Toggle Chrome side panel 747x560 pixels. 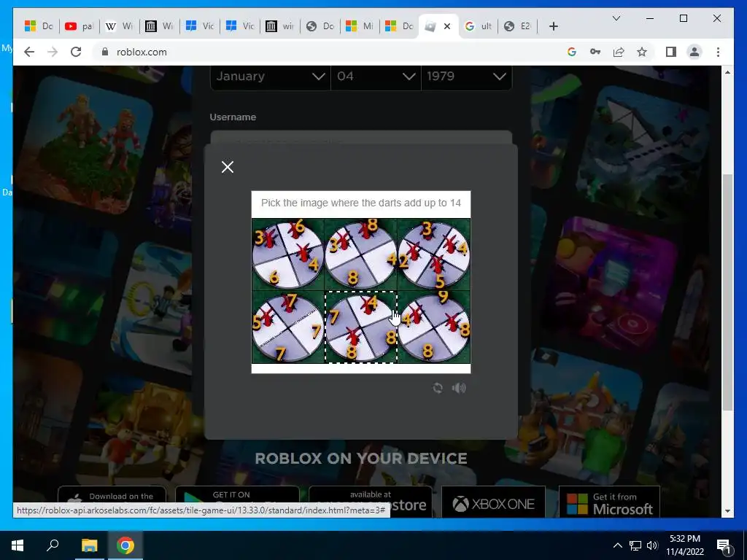coord(671,52)
